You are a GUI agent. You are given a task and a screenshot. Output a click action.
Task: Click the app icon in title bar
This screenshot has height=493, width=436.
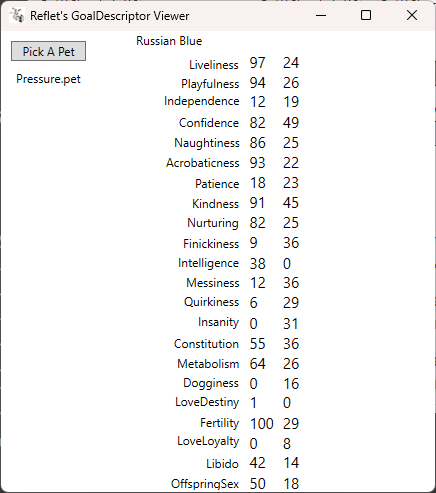[x=17, y=15]
